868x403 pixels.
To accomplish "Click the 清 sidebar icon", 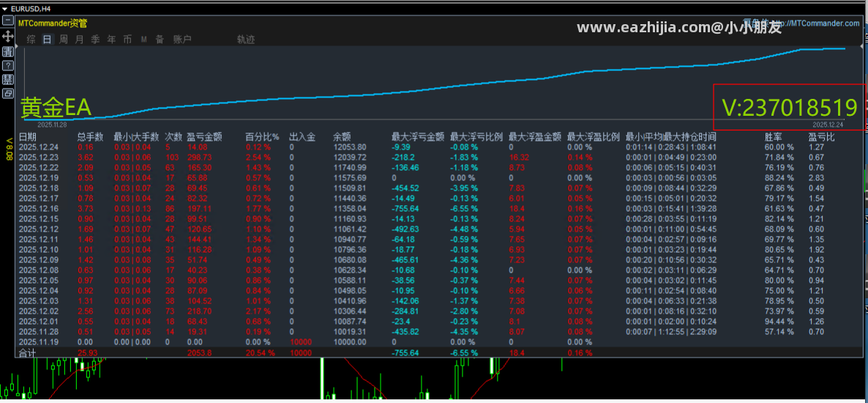I will [x=8, y=51].
